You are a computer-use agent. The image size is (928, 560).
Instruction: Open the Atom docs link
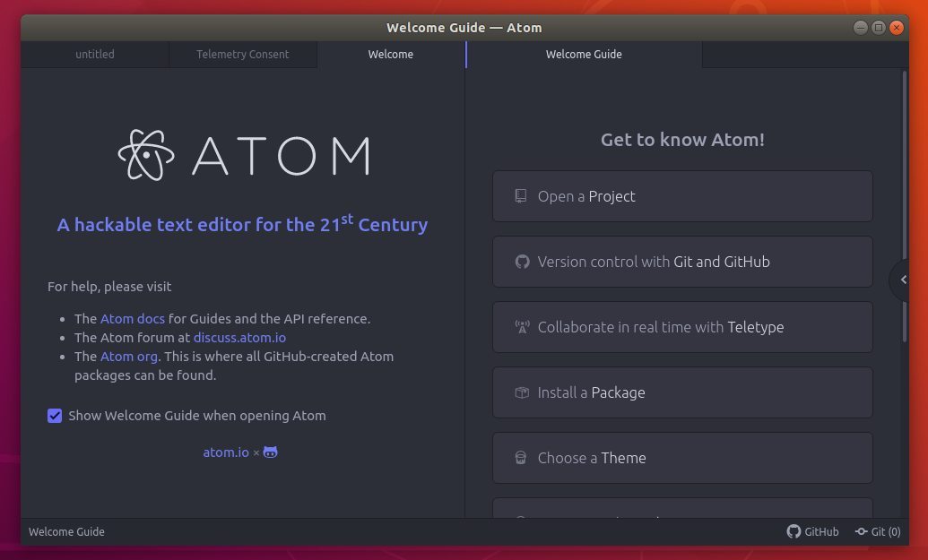[x=132, y=318]
